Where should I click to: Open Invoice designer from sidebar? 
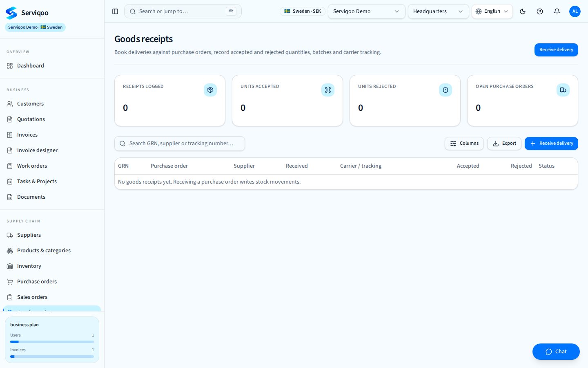(52, 150)
